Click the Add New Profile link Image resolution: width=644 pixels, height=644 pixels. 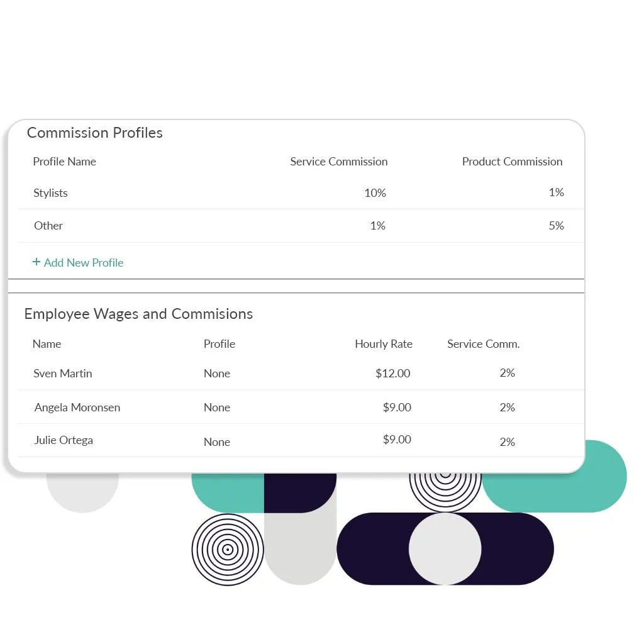[83, 263]
